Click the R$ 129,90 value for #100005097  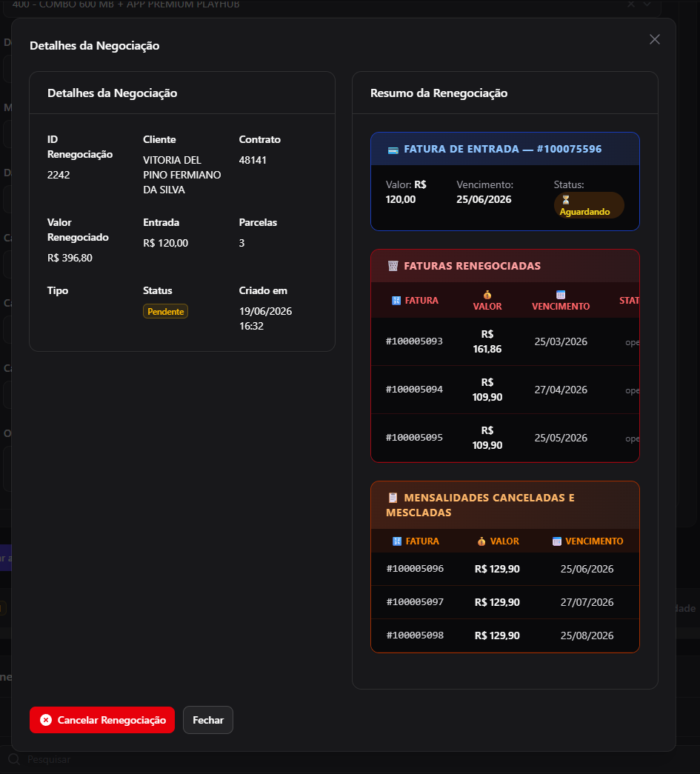pyautogui.click(x=497, y=602)
